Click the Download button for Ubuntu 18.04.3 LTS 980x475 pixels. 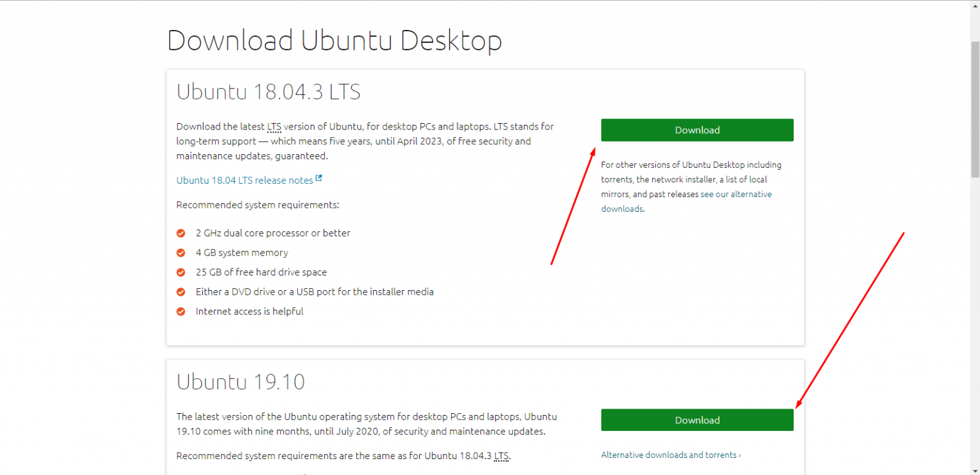tap(697, 129)
